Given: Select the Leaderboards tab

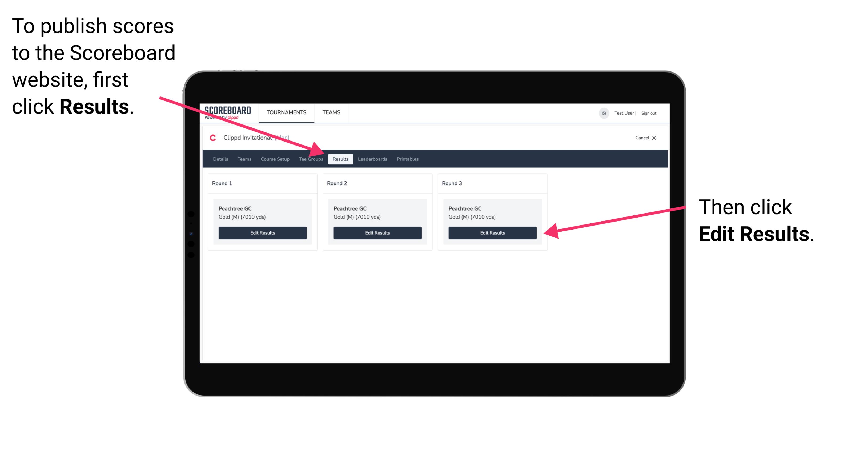Looking at the screenshot, I should (x=373, y=159).
